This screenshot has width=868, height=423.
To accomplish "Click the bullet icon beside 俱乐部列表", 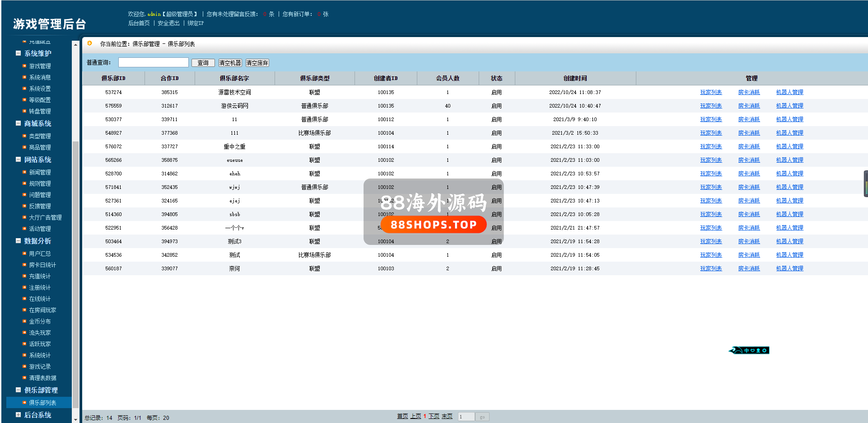I will 24,403.
